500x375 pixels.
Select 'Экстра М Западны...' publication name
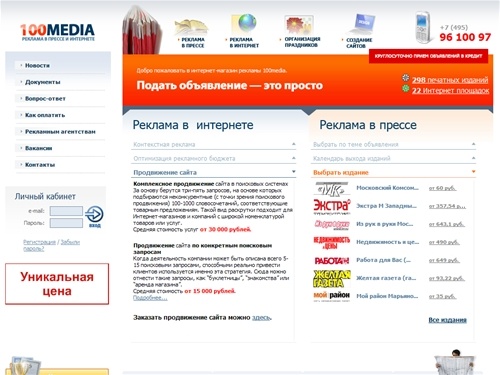[x=386, y=206]
